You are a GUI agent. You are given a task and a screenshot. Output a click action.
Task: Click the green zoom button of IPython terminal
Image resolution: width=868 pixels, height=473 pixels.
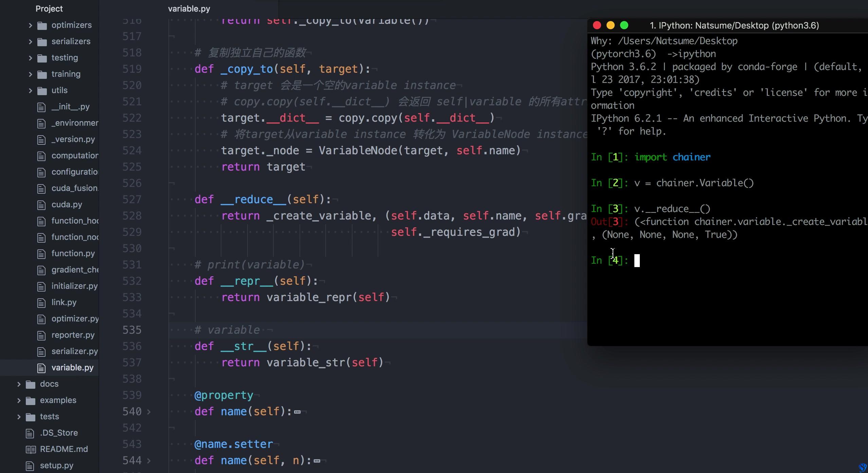(x=624, y=25)
